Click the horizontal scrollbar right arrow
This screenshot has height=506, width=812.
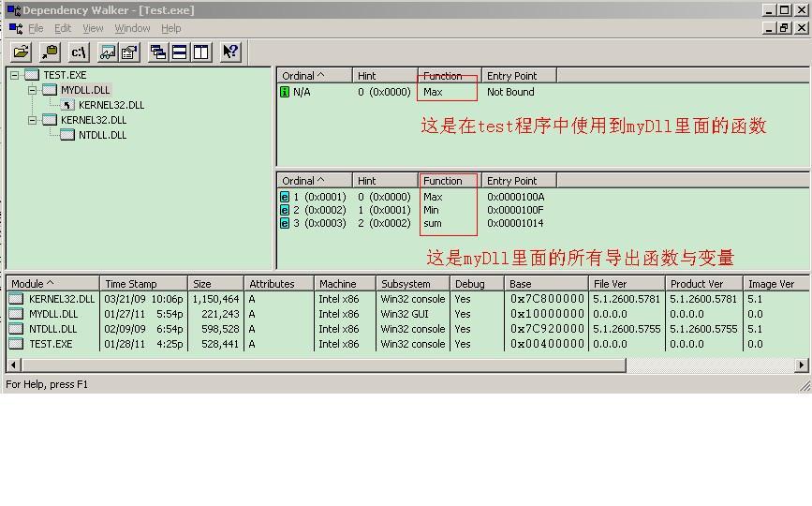[x=801, y=365]
